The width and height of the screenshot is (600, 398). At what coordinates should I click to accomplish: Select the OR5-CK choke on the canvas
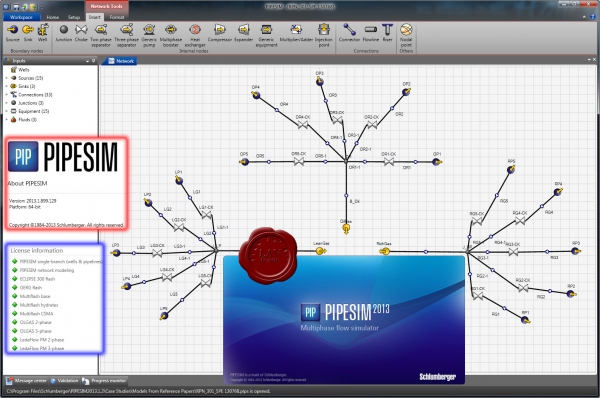tap(298, 161)
